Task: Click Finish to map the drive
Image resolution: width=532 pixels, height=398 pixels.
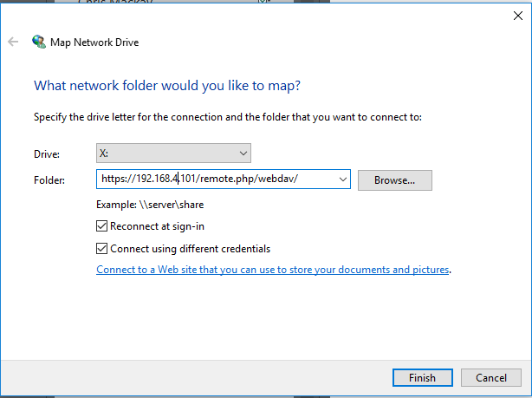Action: coord(423,378)
